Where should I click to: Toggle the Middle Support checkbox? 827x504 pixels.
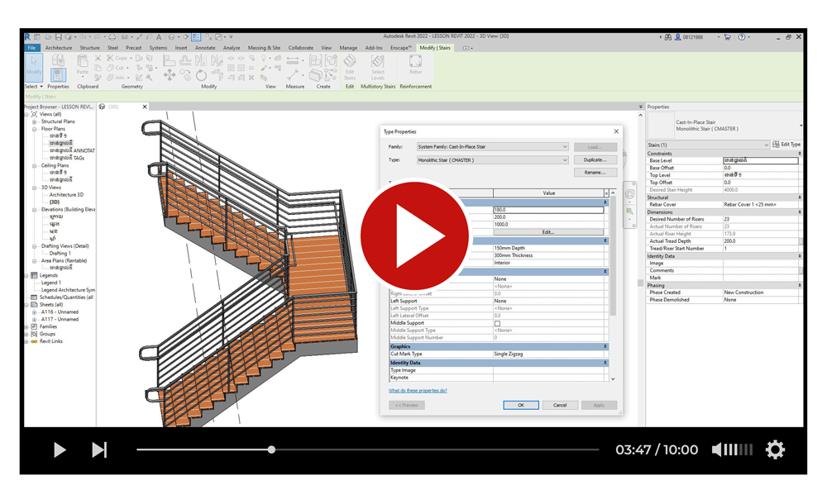tap(497, 323)
